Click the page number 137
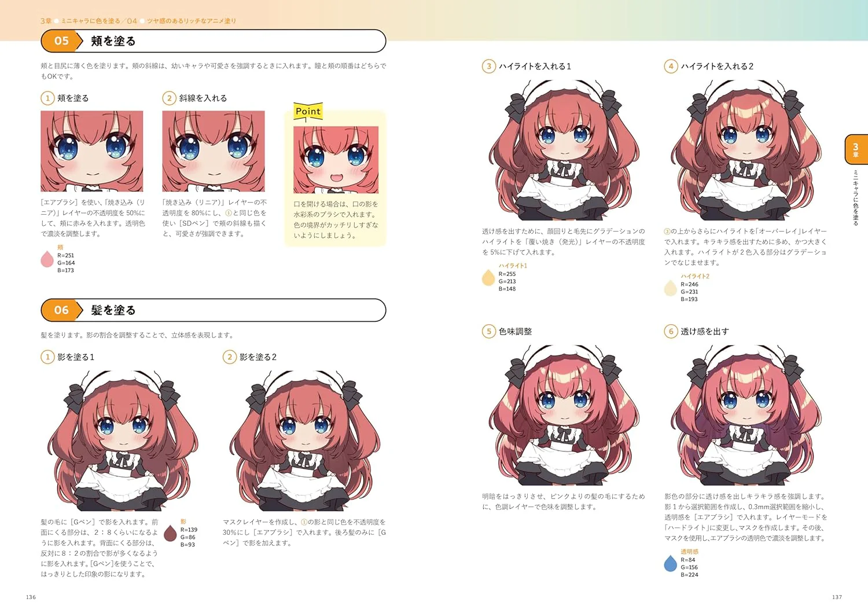This screenshot has width=868, height=613. pyautogui.click(x=837, y=597)
